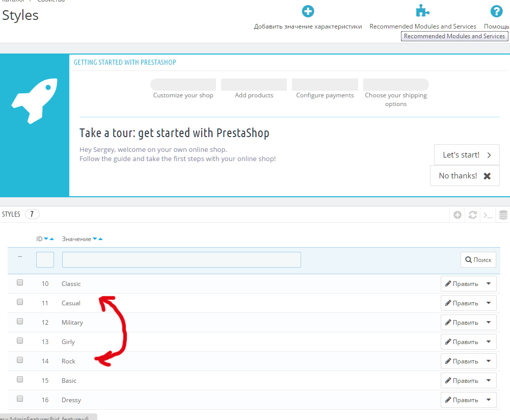
Task: Expand dropdown next to Править for Girly
Action: [489, 342]
